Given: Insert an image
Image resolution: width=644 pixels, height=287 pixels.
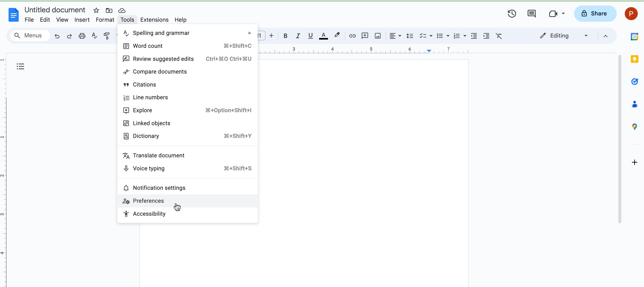Looking at the screenshot, I should click(377, 36).
